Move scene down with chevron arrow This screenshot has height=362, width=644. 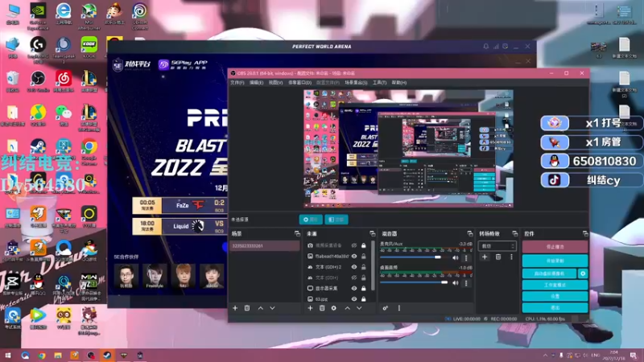272,308
